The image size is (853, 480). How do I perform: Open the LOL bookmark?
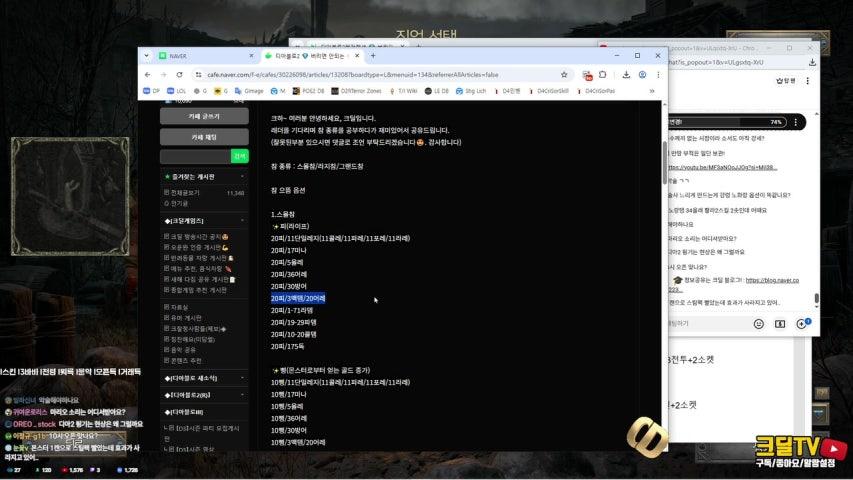177,91
